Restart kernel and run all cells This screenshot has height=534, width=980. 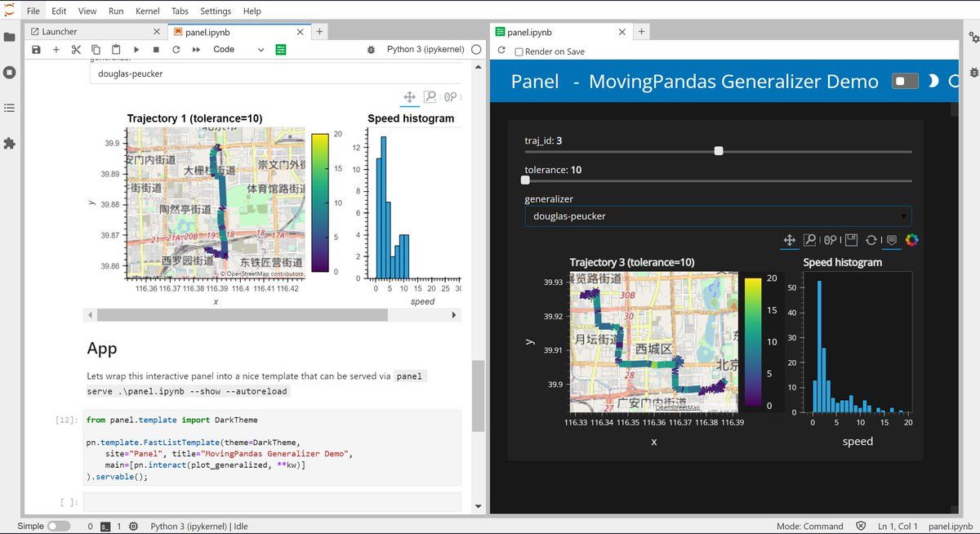pos(196,50)
